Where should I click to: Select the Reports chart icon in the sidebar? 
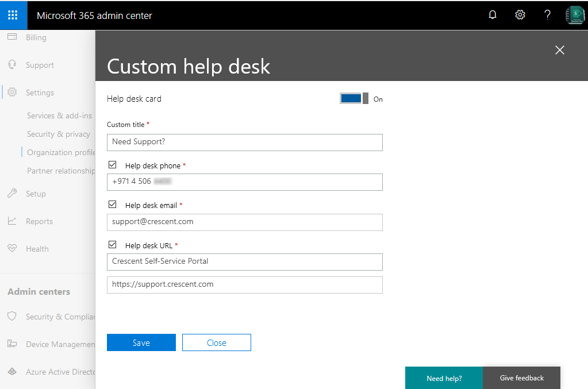tap(12, 221)
